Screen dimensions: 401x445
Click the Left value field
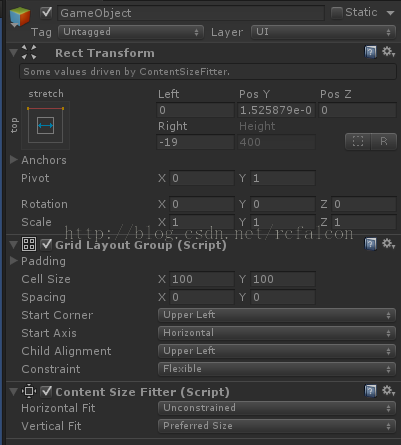195,110
